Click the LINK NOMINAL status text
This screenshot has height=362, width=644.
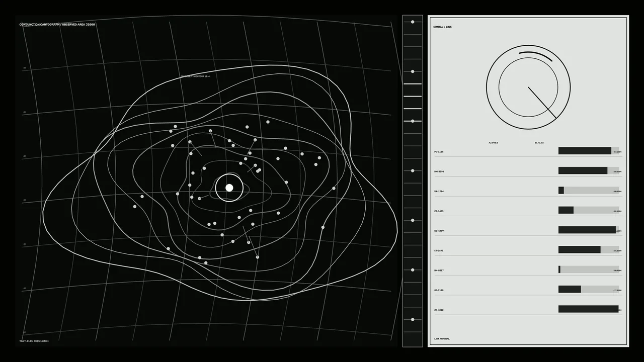(442, 339)
